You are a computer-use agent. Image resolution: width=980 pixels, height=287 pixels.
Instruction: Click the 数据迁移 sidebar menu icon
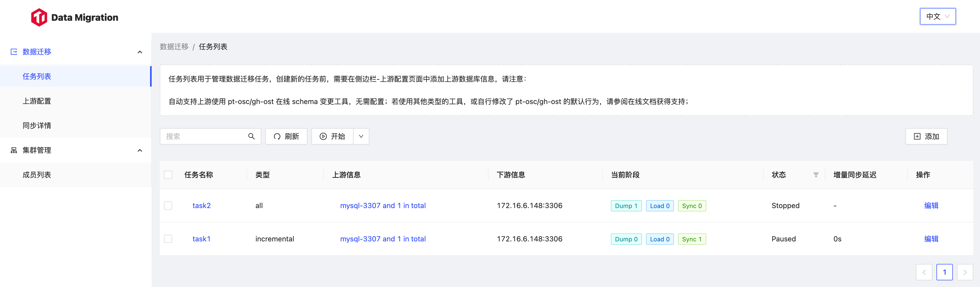[x=14, y=52]
